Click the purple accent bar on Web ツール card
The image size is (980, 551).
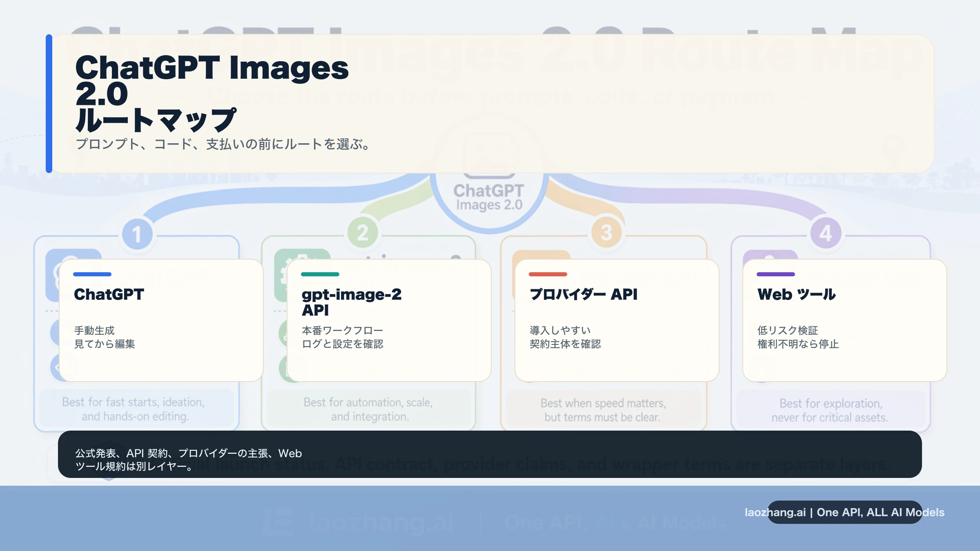pos(776,274)
